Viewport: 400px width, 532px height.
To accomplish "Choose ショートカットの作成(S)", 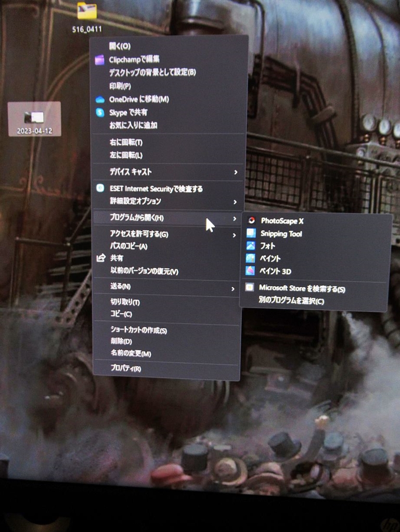I will click(138, 330).
